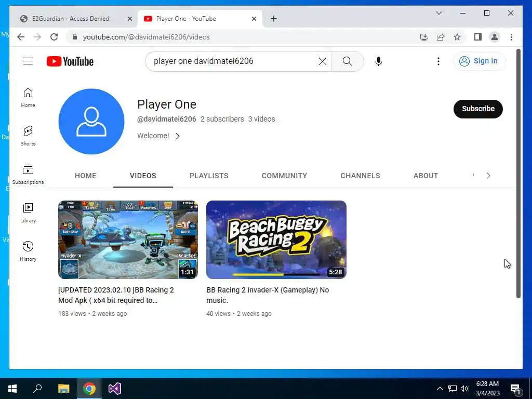Image resolution: width=532 pixels, height=399 pixels.
Task: Switch to HOME channel tab
Action: click(86, 176)
